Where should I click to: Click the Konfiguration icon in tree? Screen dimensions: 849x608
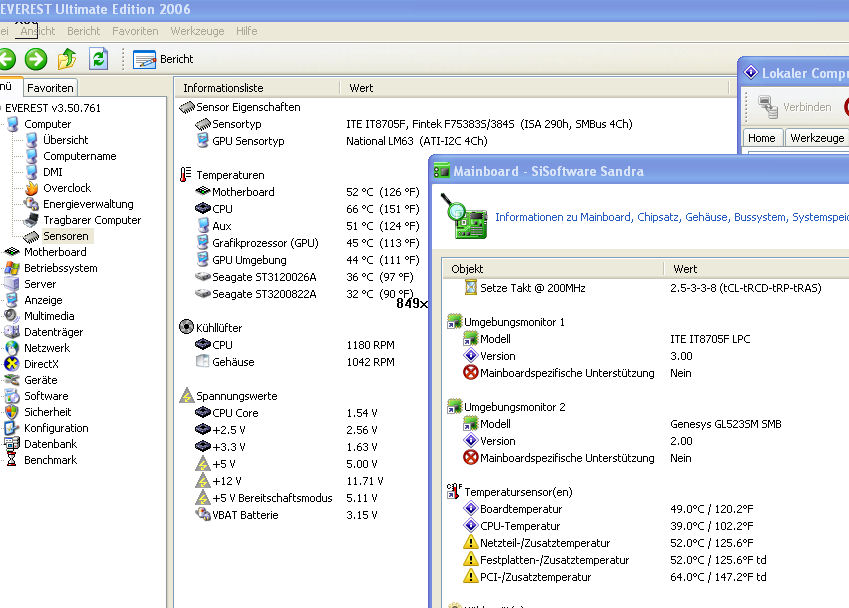(12, 428)
